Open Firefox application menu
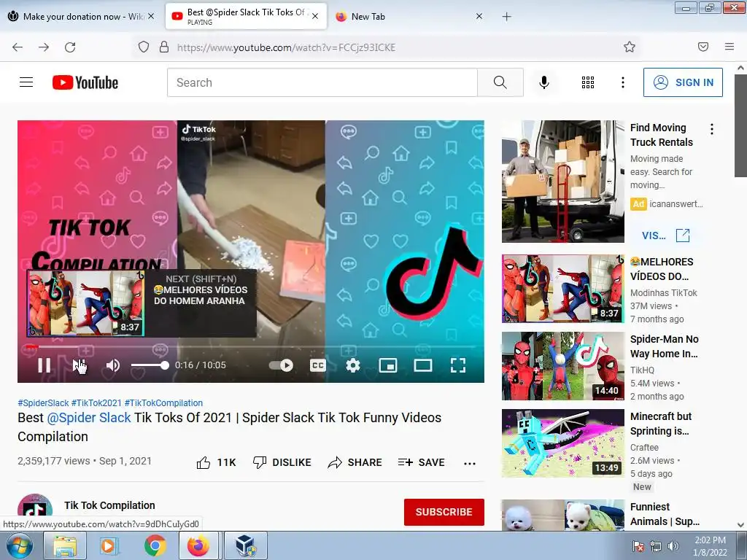The height and width of the screenshot is (560, 747). [x=729, y=47]
